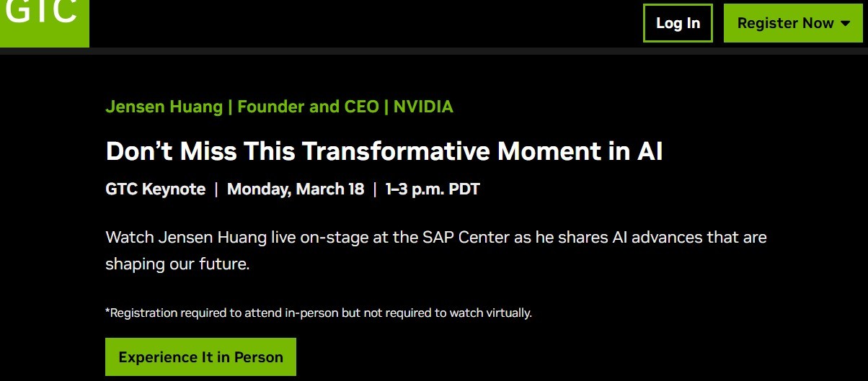
Task: Expand the Register Now dropdown
Action: click(793, 23)
